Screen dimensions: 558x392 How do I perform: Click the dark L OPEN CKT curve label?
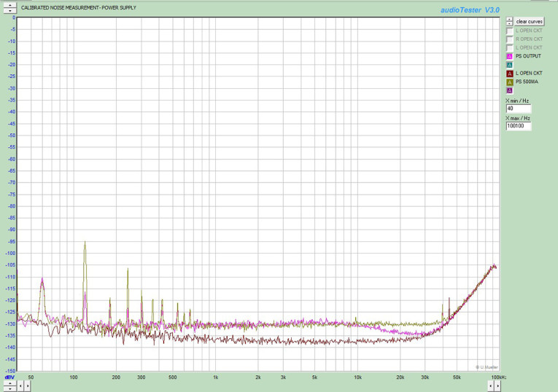529,73
